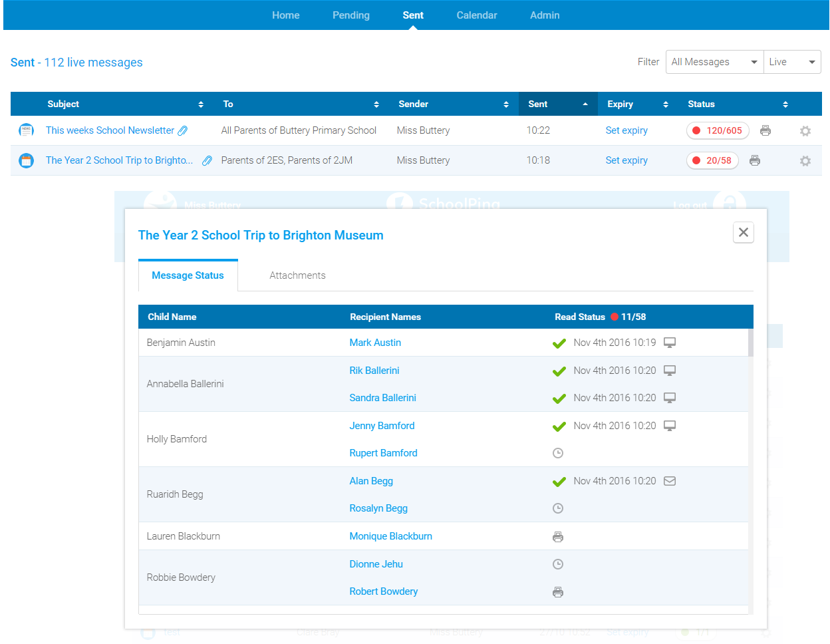Open the Live filter dropdown
This screenshot has height=644, width=830.
click(792, 62)
